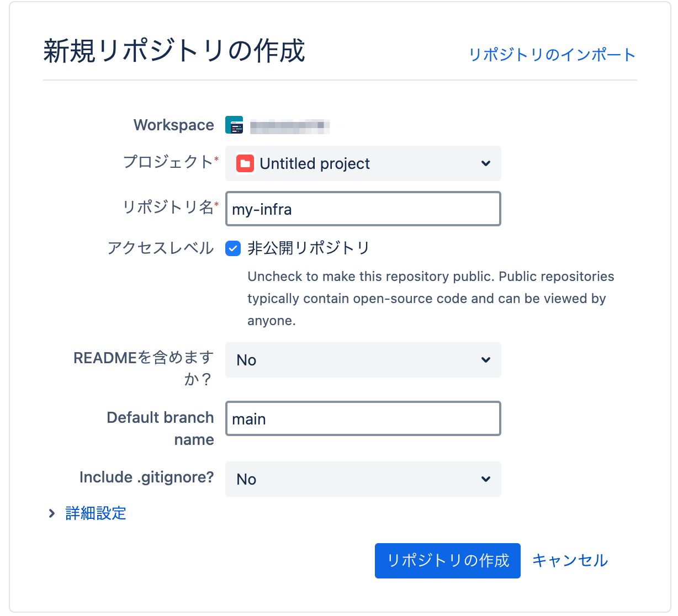678x616 pixels.
Task: Open the プロジェクト dropdown
Action: pyautogui.click(x=363, y=163)
